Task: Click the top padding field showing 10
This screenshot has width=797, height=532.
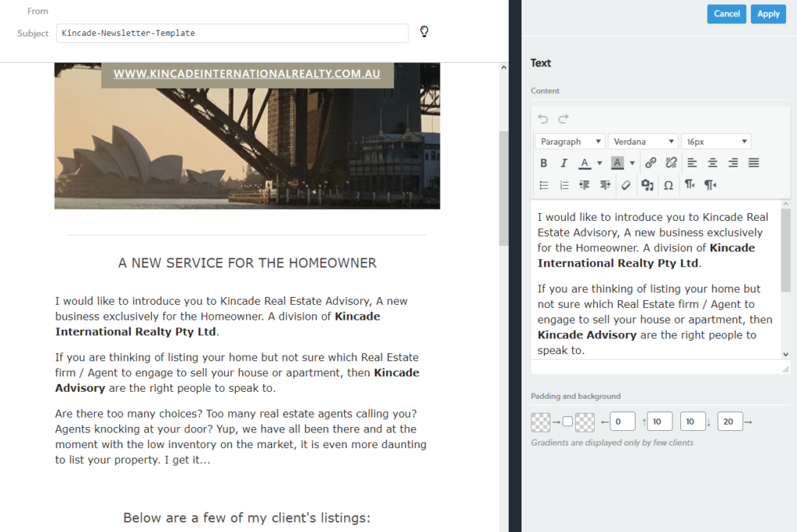Action: tap(660, 422)
